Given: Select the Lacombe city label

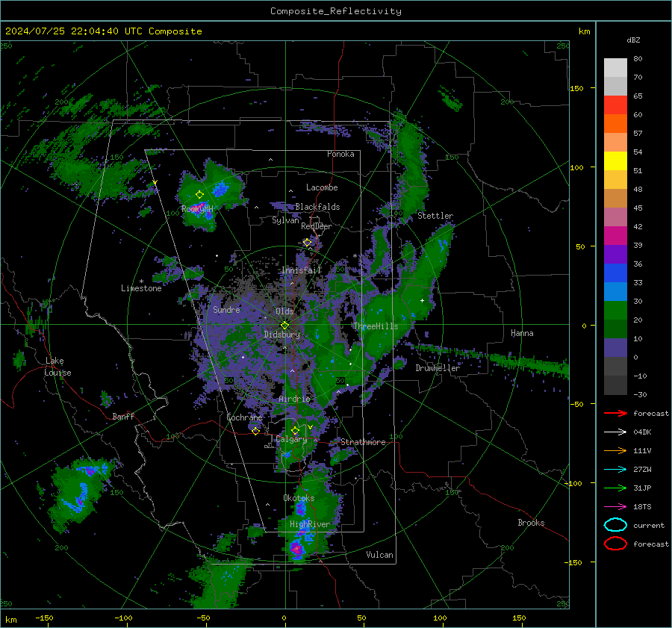Looking at the screenshot, I should point(322,187).
